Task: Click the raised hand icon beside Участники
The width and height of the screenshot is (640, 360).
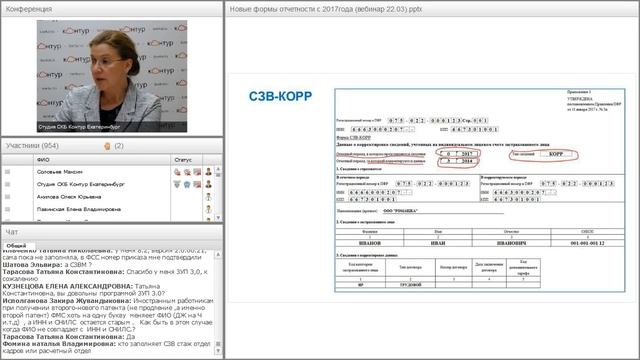Action: [x=107, y=146]
